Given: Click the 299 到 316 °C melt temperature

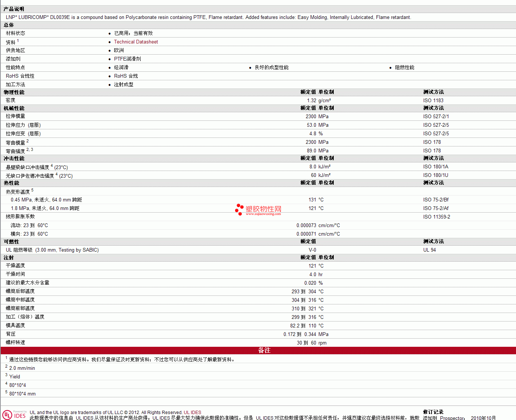Looking at the screenshot, I should tap(308, 317).
